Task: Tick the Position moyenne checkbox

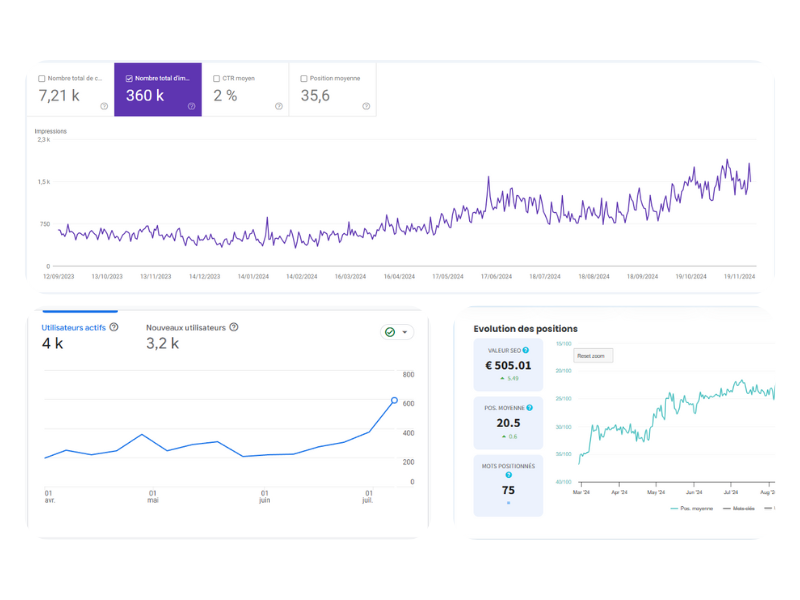Action: tap(304, 78)
